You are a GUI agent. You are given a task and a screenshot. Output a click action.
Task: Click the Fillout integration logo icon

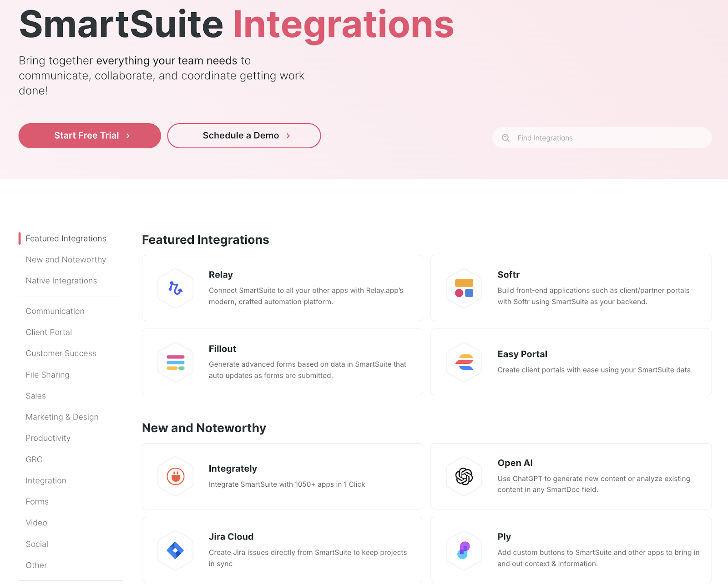176,362
